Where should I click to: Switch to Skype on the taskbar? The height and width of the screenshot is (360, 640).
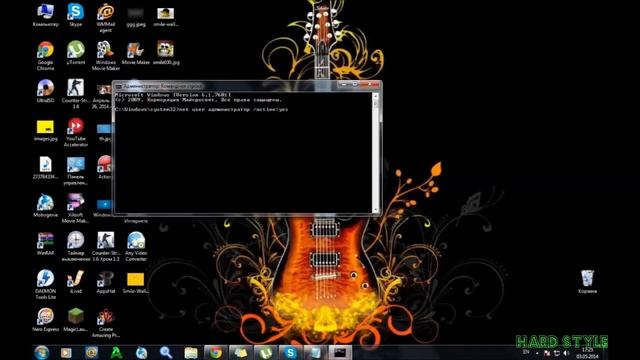290,353
